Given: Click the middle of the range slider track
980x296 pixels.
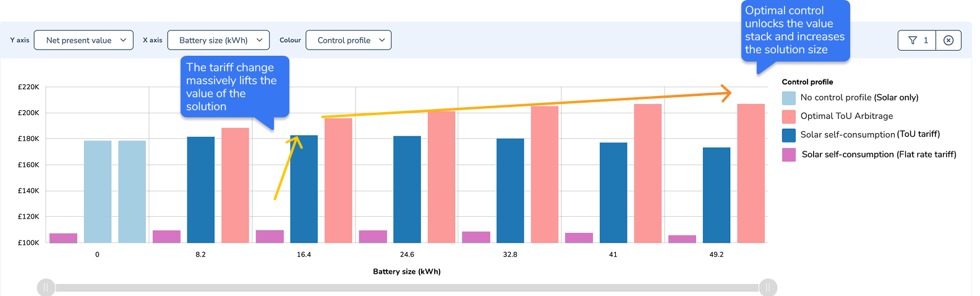Looking at the screenshot, I should 407,287.
